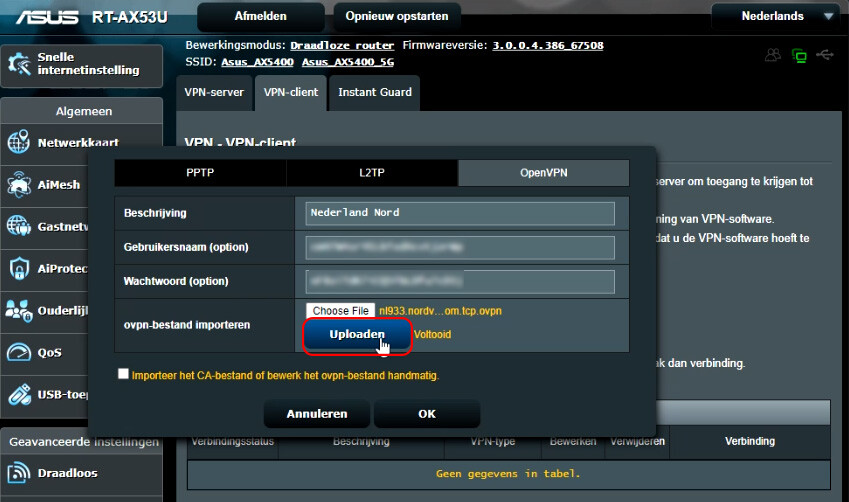Screen dimensions: 849x502
Task: Open the Draadloos wireless icon
Action: (19, 473)
